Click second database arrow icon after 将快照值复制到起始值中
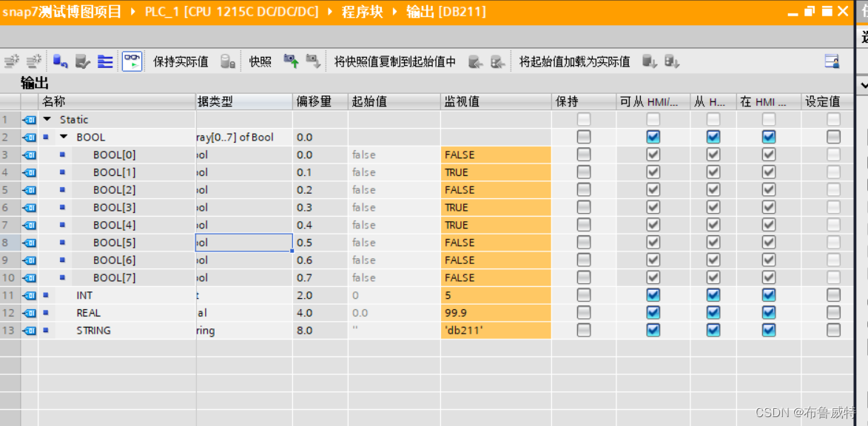The width and height of the screenshot is (868, 426). click(497, 62)
